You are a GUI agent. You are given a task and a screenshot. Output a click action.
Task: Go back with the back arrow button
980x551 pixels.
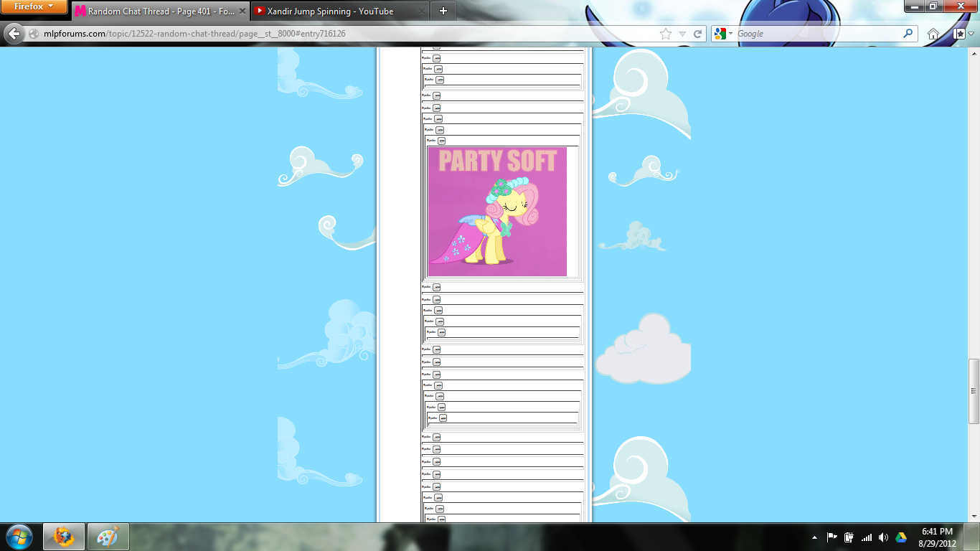(14, 34)
